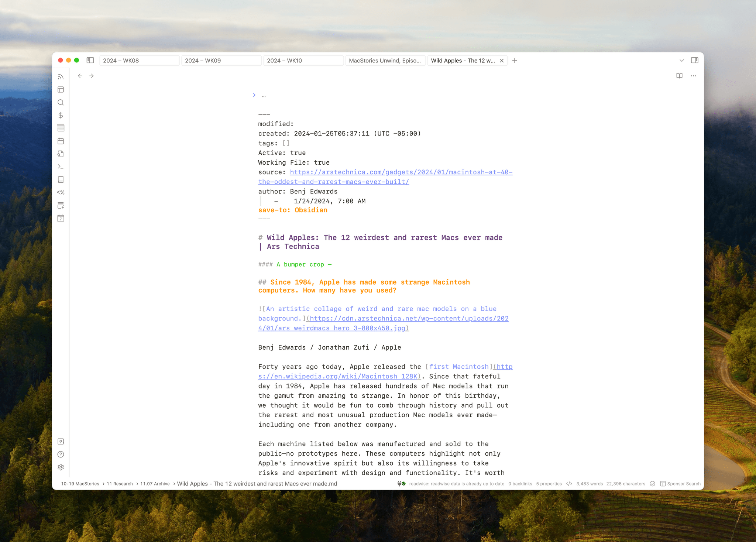Switch to reading view book icon
Image resolution: width=756 pixels, height=542 pixels.
click(x=679, y=76)
